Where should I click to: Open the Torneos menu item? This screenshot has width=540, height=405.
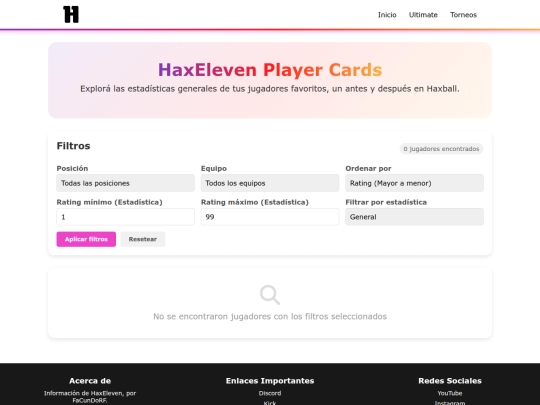(x=464, y=15)
